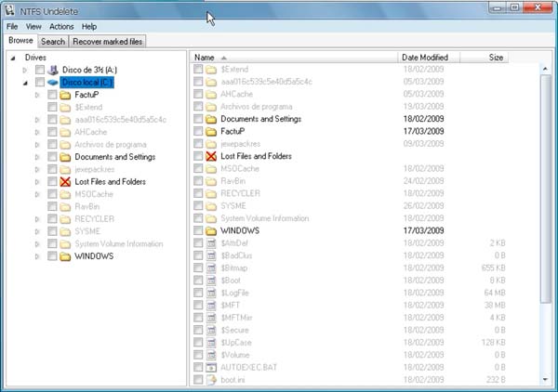Image resolution: width=558 pixels, height=392 pixels.
Task: Click the $Secure file icon
Action: [x=211, y=330]
